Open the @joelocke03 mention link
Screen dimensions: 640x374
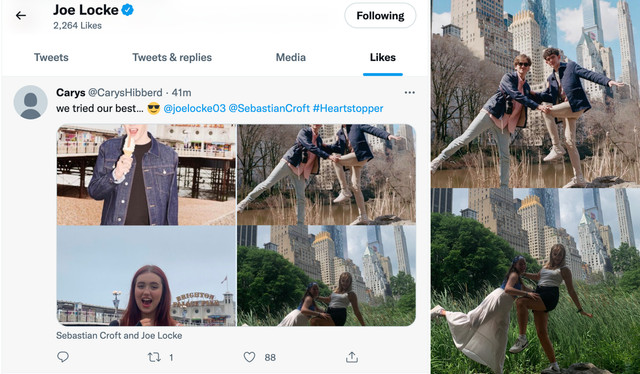pos(194,109)
